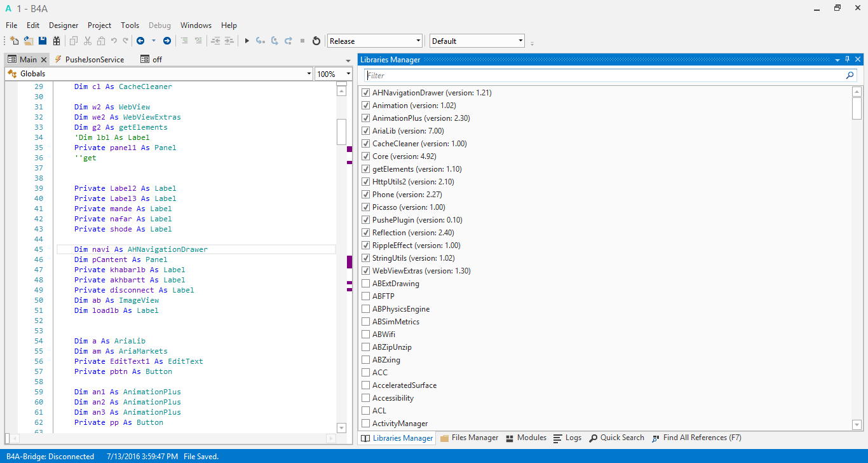Click the Navigate Forward arrow icon

pyautogui.click(x=167, y=41)
